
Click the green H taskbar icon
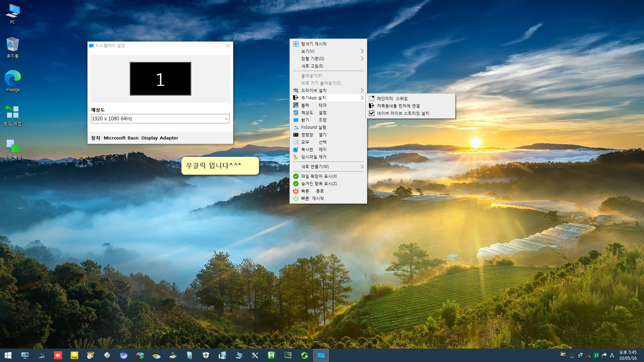[271, 355]
